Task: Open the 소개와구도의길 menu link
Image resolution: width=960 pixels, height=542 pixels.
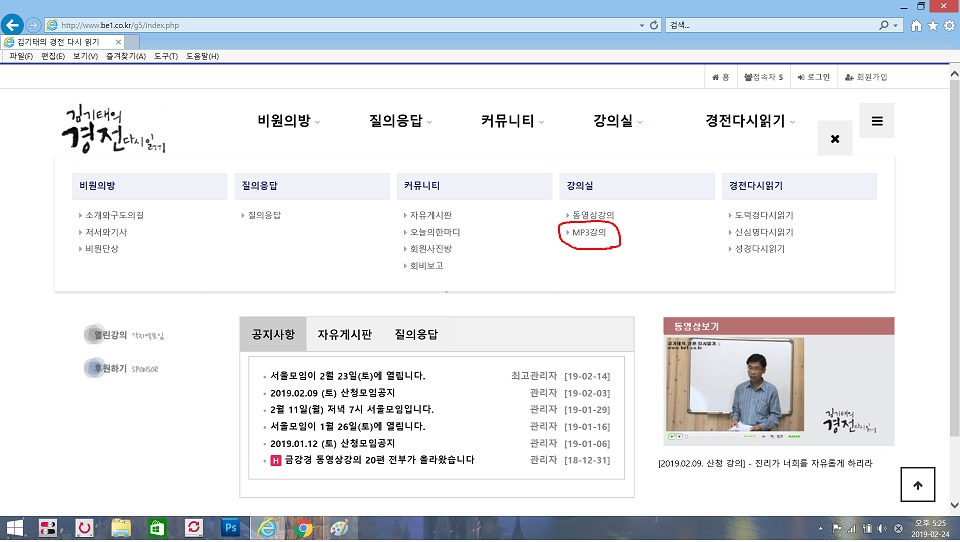Action: 114,215
